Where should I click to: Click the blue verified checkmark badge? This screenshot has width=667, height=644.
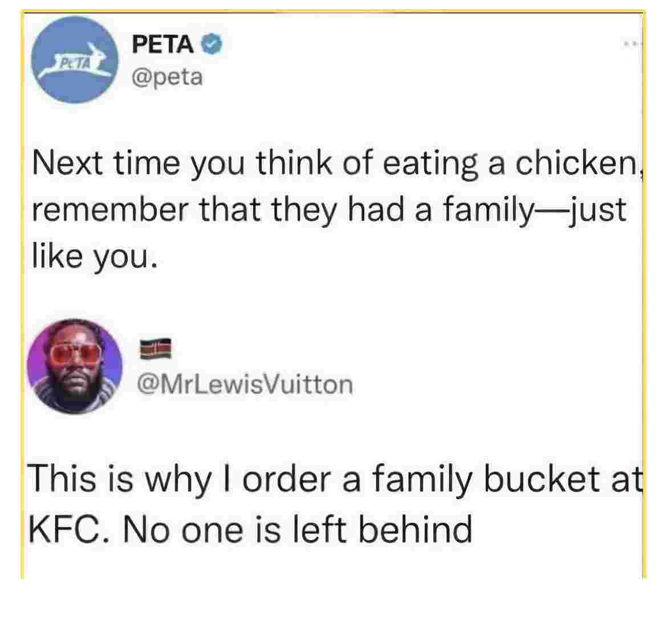[x=212, y=44]
